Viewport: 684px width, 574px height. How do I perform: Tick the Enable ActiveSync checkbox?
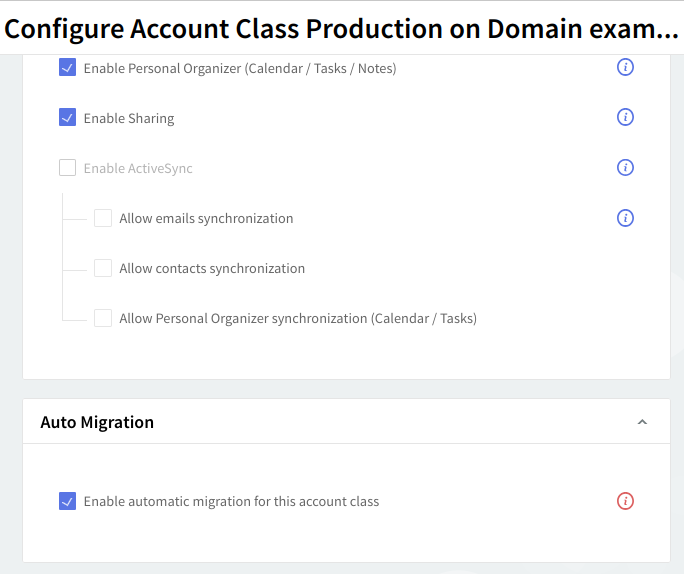[x=68, y=168]
